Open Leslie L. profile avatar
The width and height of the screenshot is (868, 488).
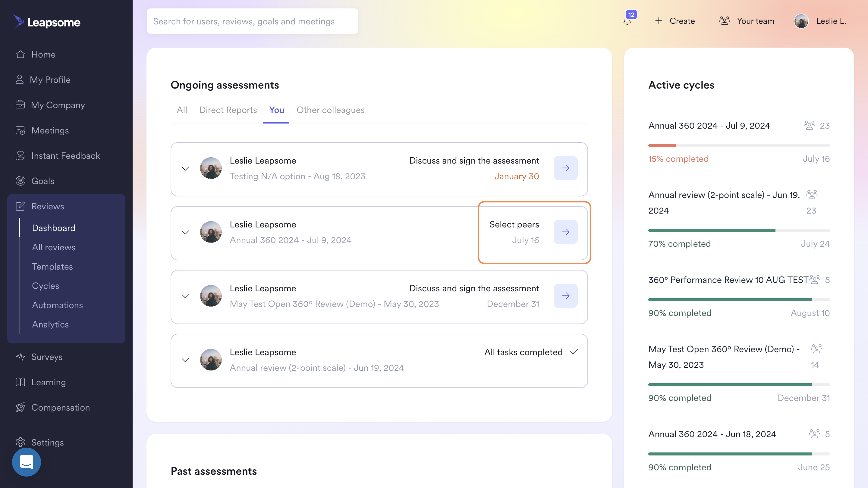[801, 21]
